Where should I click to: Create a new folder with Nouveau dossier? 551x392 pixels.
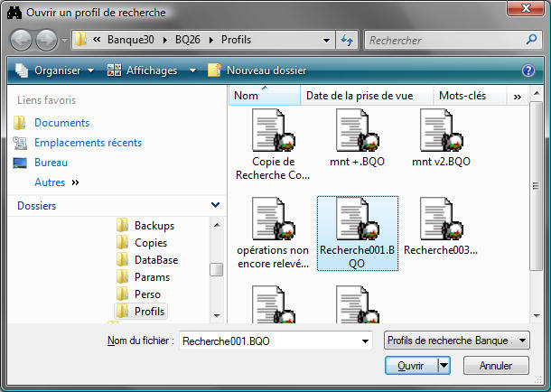tap(257, 70)
